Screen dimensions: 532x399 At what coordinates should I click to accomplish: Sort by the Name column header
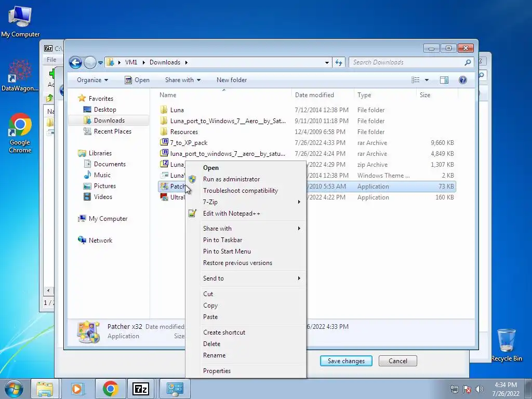click(x=168, y=95)
